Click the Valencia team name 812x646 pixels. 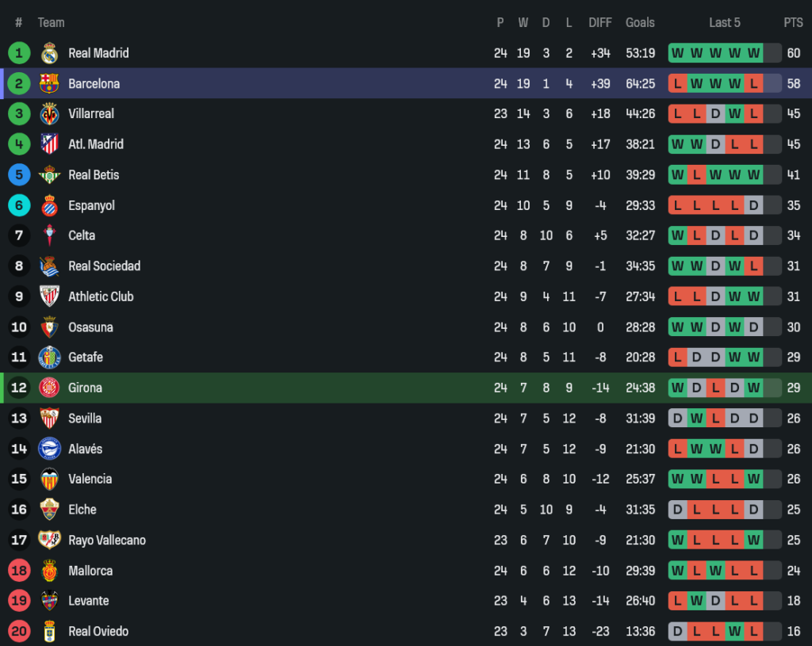pos(90,480)
